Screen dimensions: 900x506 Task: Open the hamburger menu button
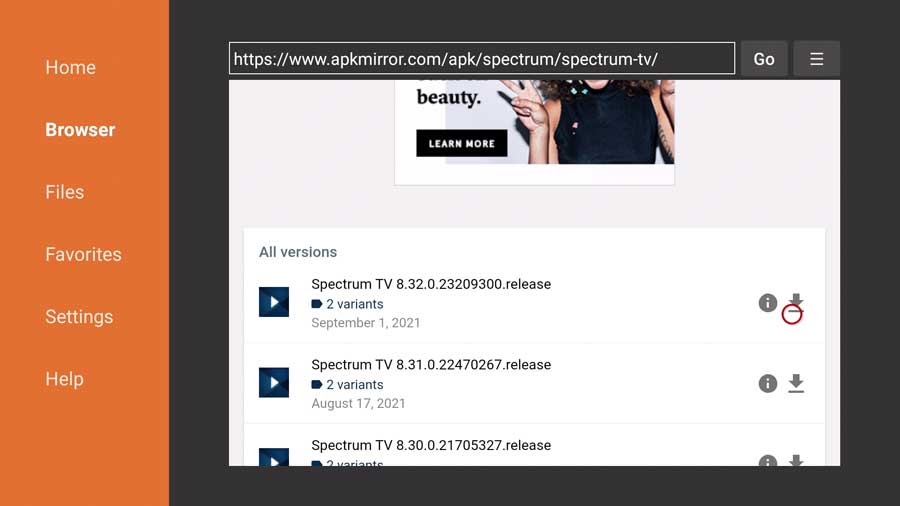tap(816, 59)
